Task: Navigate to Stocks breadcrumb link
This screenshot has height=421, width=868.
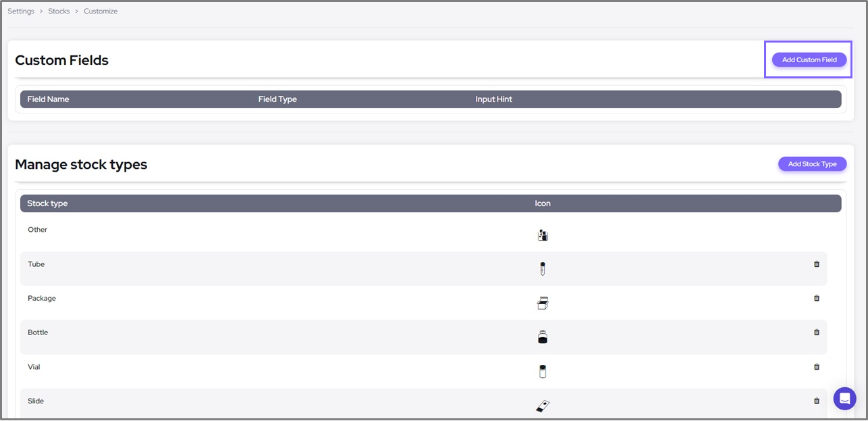Action: 59,11
